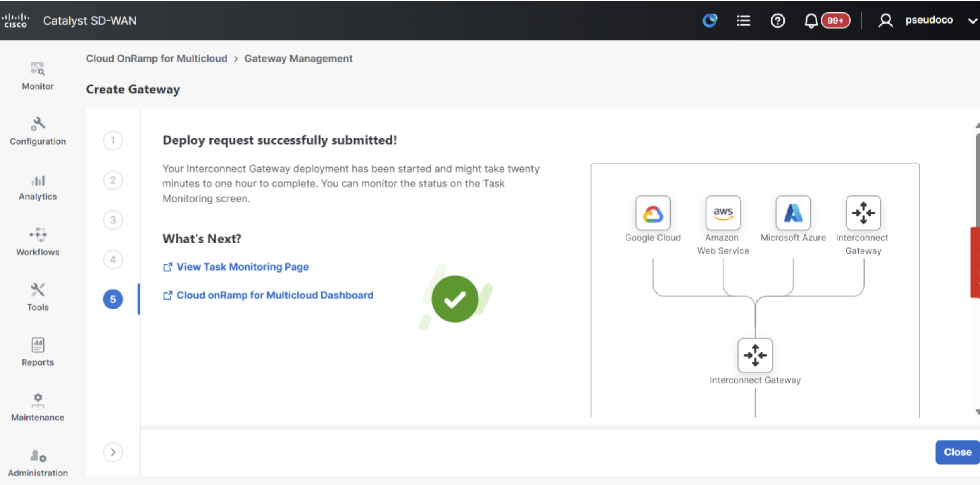Open the Workflows sidebar section
Viewport: 980px width, 485px height.
point(38,242)
